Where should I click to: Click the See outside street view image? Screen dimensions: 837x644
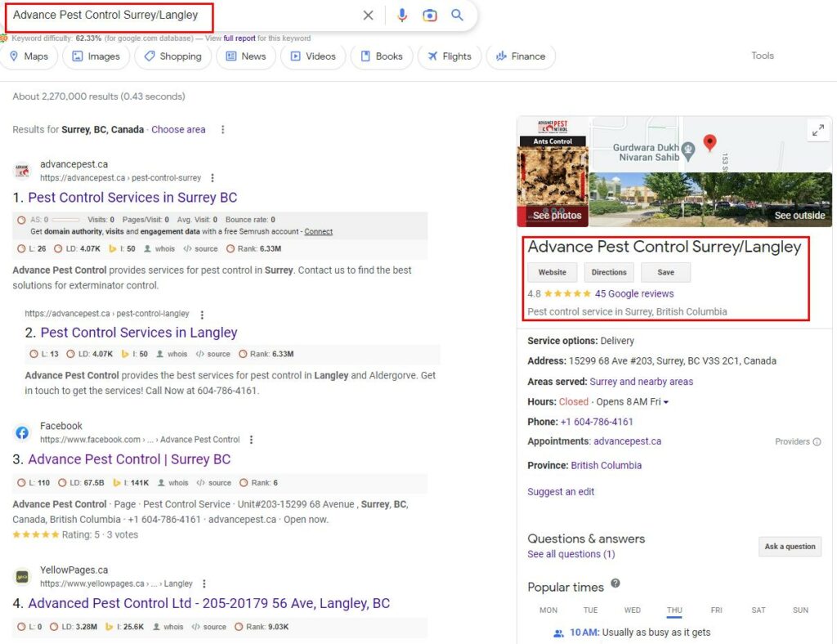click(710, 199)
